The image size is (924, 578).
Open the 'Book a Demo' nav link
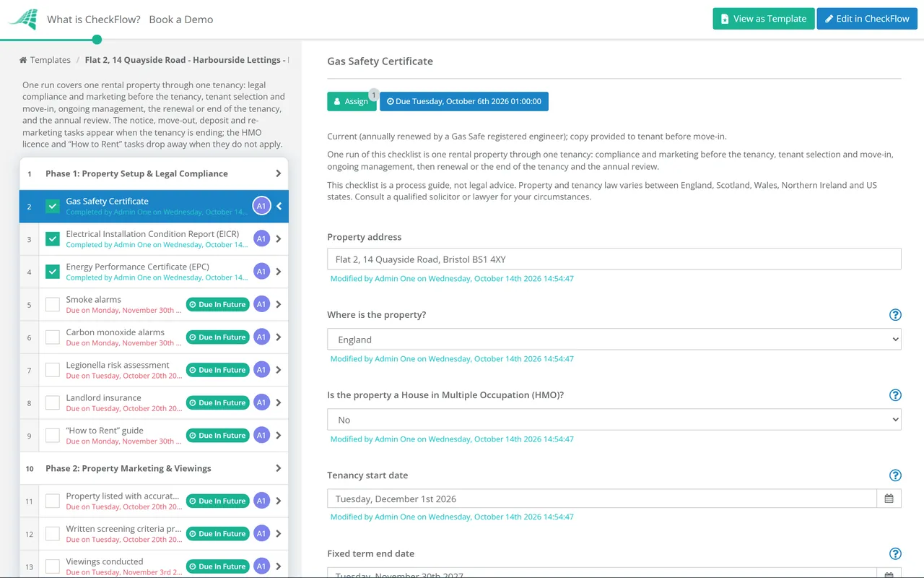coord(181,20)
